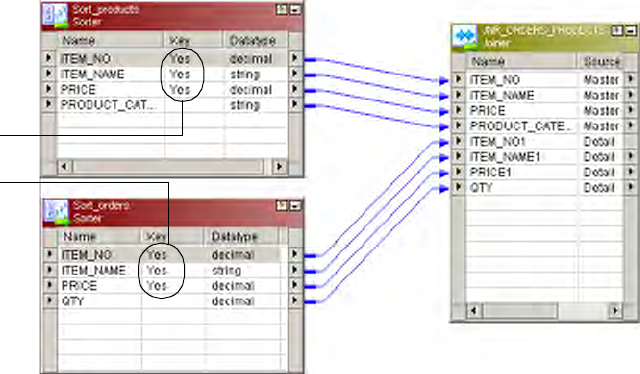The height and width of the screenshot is (374, 640).
Task: Iconize the Sort_orders transformation window
Action: [x=296, y=205]
